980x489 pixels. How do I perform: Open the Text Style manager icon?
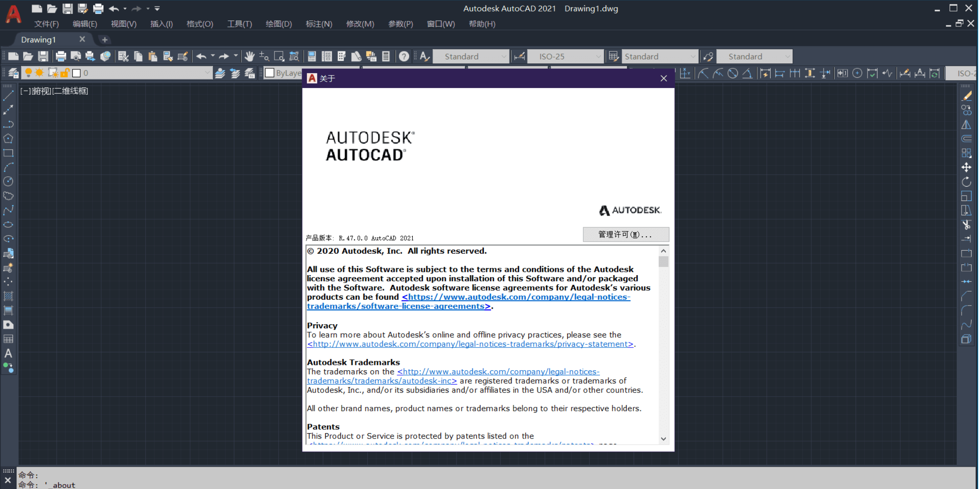(425, 56)
